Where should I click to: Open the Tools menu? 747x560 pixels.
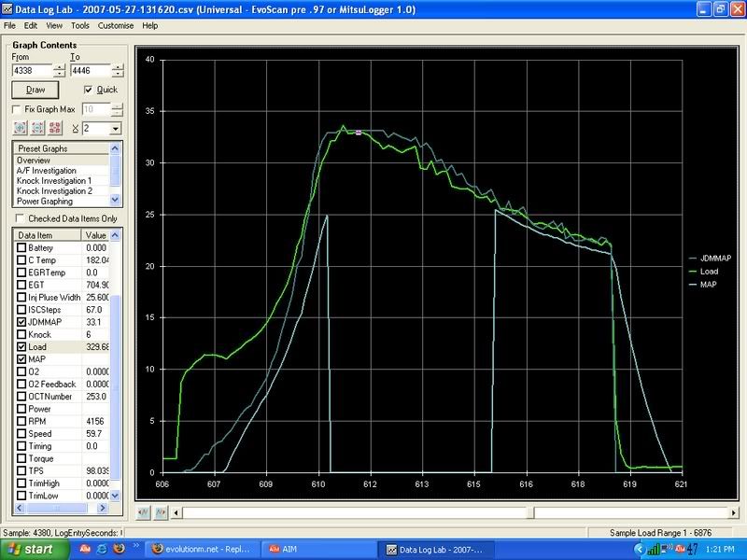[80, 25]
